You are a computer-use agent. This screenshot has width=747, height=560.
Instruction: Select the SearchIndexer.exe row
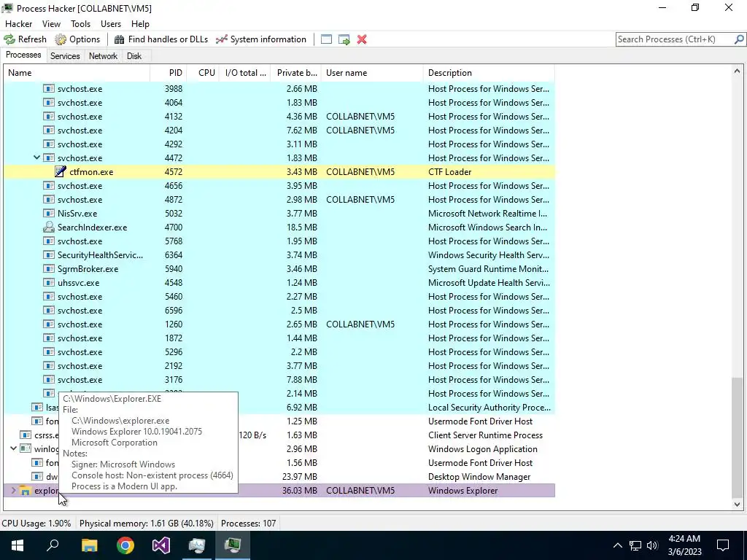point(279,227)
